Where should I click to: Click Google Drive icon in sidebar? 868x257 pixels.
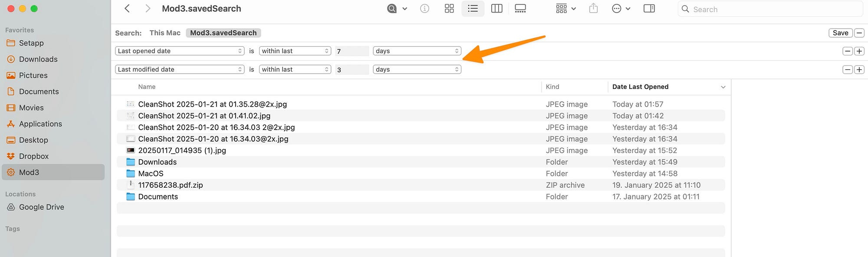click(x=11, y=207)
